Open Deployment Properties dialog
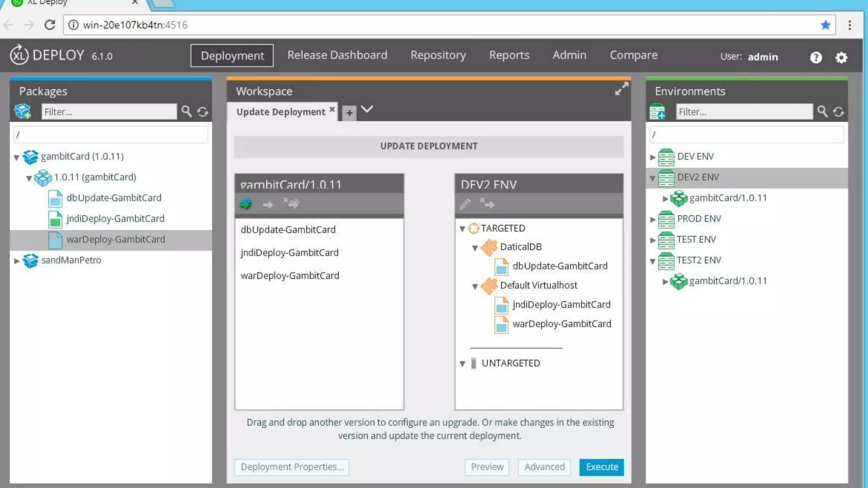 (x=292, y=467)
